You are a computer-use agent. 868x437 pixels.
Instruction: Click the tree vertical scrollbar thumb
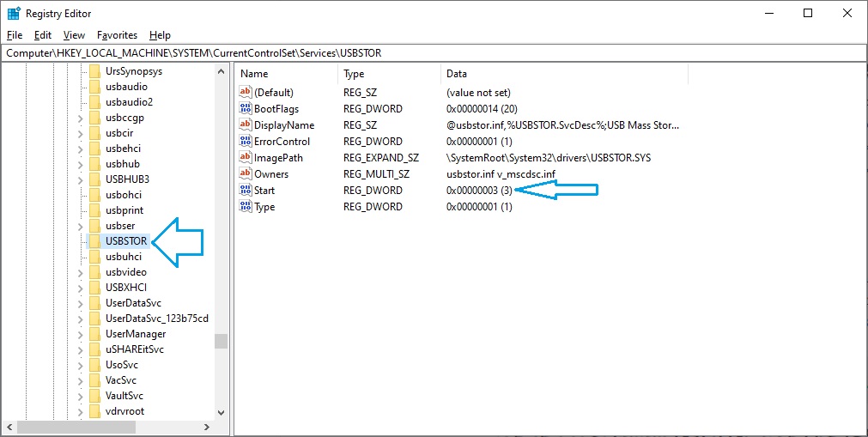click(221, 341)
